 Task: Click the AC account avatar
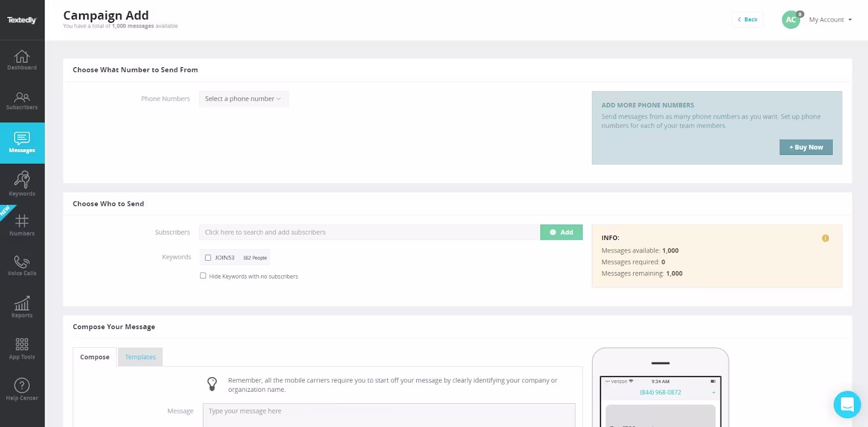coord(791,20)
